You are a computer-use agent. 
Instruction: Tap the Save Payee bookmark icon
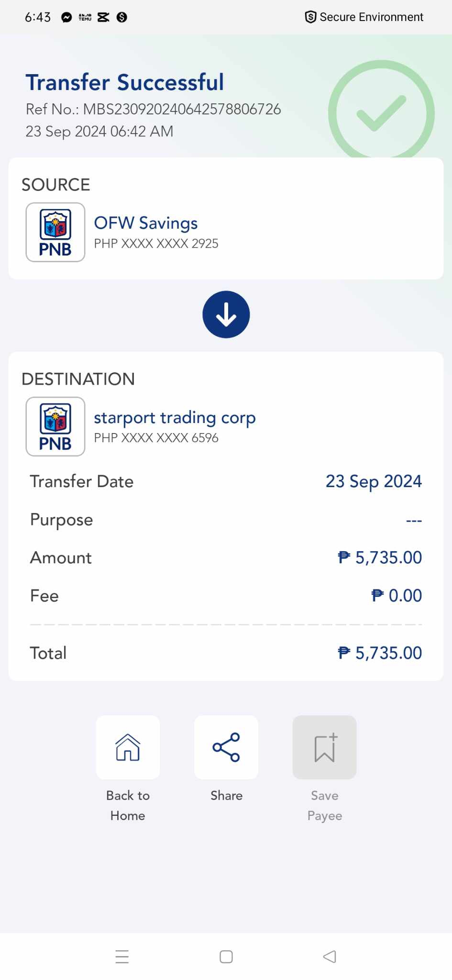click(x=325, y=747)
